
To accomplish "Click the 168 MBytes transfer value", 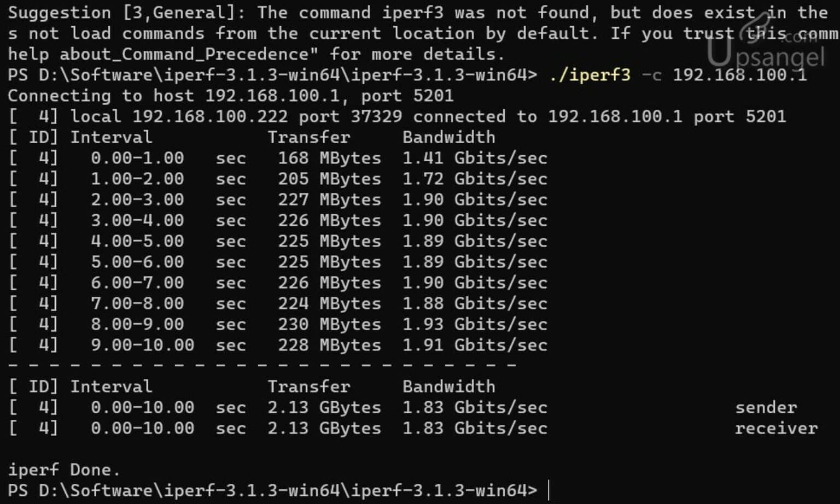I will [329, 158].
